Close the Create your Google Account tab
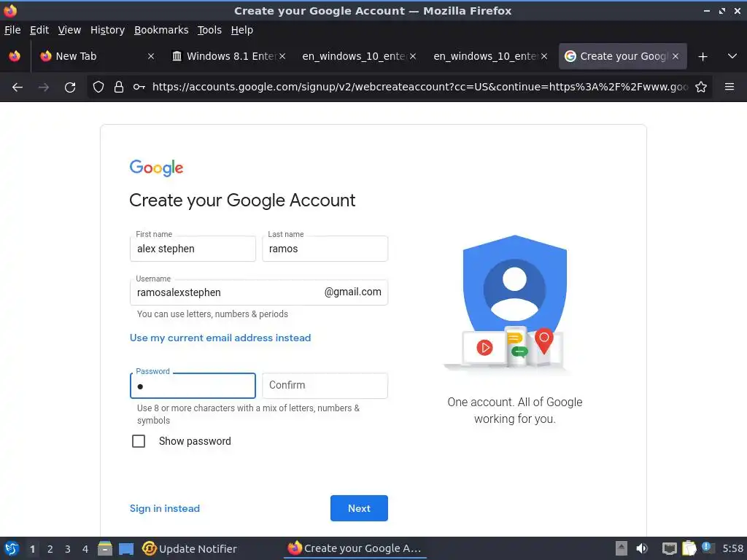 pos(676,56)
